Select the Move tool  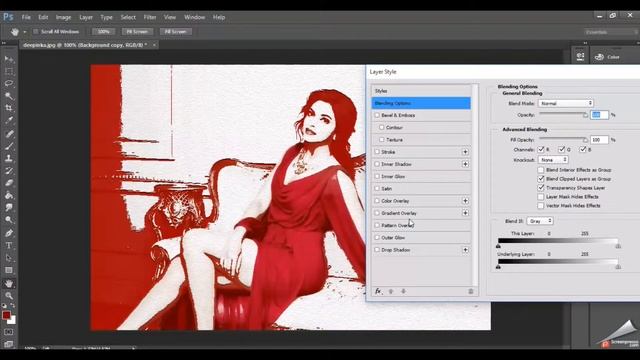(9, 60)
